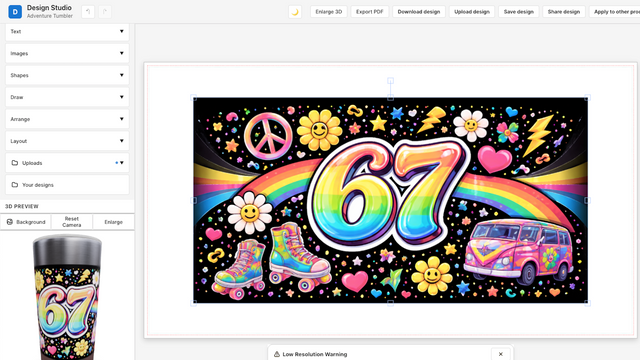The height and width of the screenshot is (360, 640).
Task: Reset the 3D preview camera
Action: 72,222
